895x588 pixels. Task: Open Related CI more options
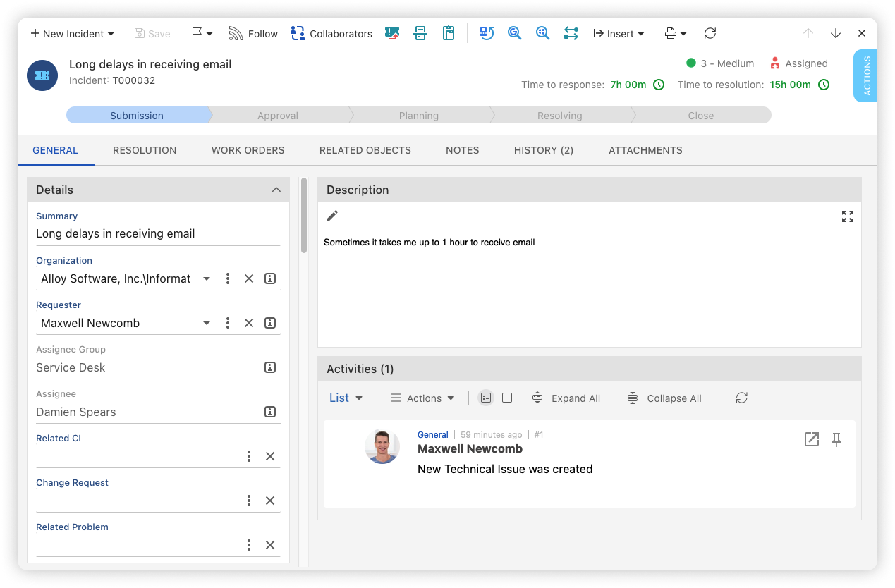249,457
